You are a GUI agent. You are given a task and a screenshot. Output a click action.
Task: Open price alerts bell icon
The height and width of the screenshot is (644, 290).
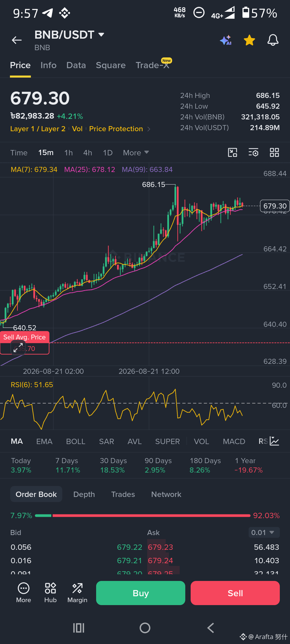click(273, 40)
